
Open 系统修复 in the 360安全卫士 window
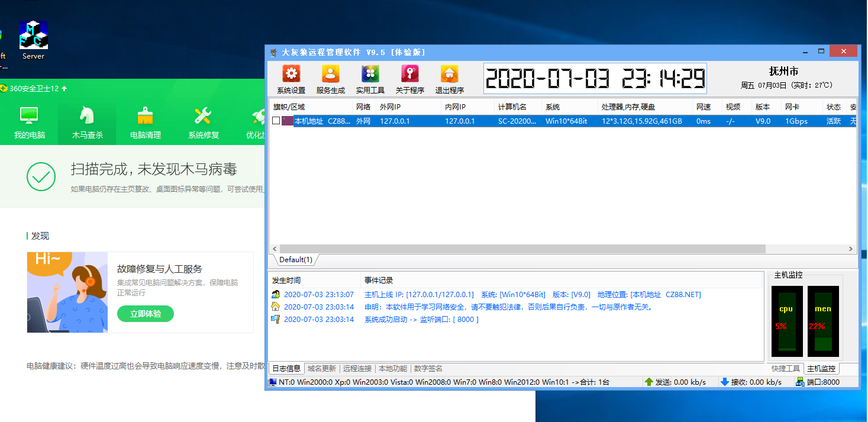coord(204,123)
